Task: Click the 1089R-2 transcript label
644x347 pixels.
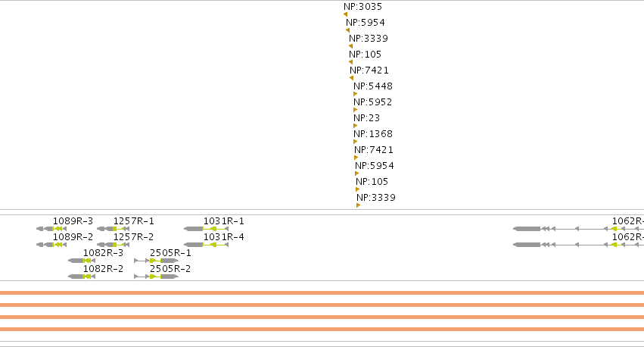Action: coord(73,237)
